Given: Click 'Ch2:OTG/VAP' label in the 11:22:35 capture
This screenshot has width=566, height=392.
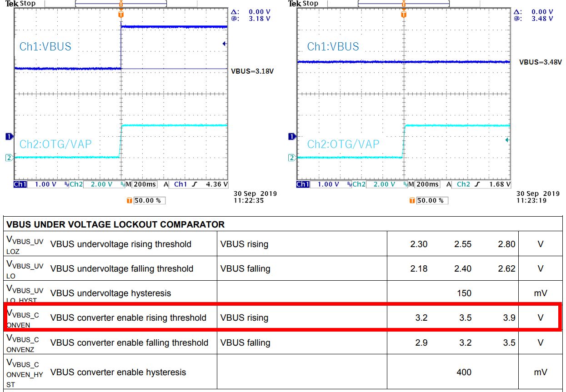Looking at the screenshot, I should (55, 144).
